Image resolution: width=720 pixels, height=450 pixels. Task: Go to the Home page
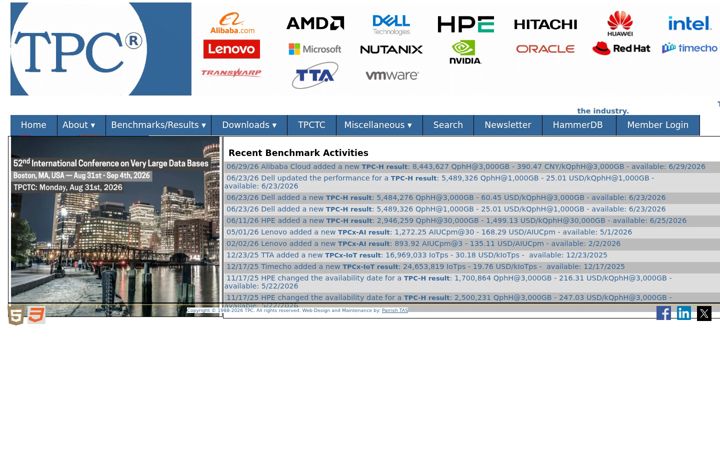click(34, 125)
